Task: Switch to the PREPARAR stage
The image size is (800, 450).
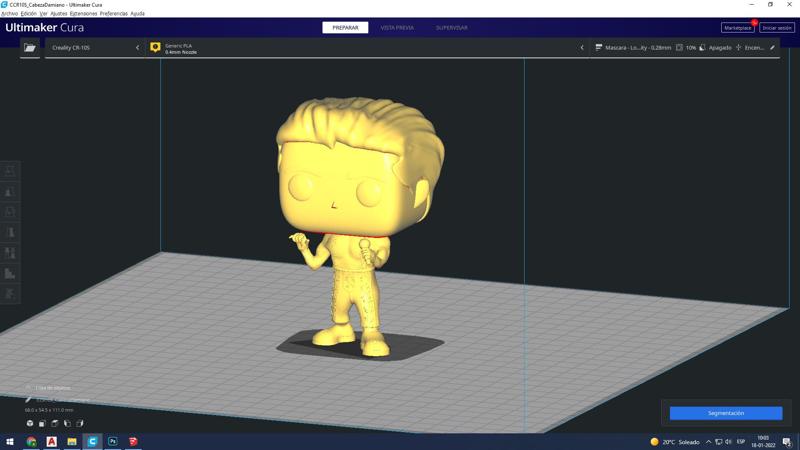Action: tap(345, 28)
